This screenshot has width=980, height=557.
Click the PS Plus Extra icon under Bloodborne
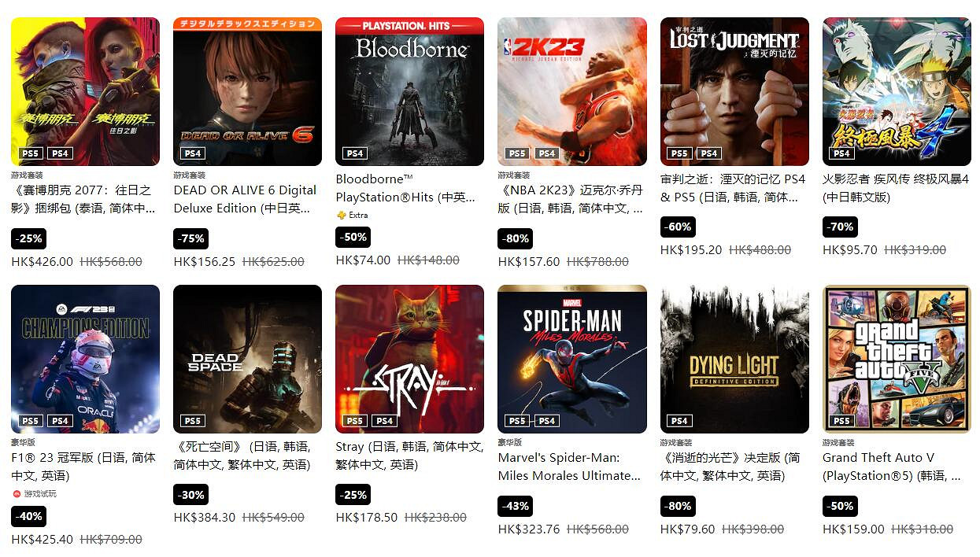tap(341, 215)
